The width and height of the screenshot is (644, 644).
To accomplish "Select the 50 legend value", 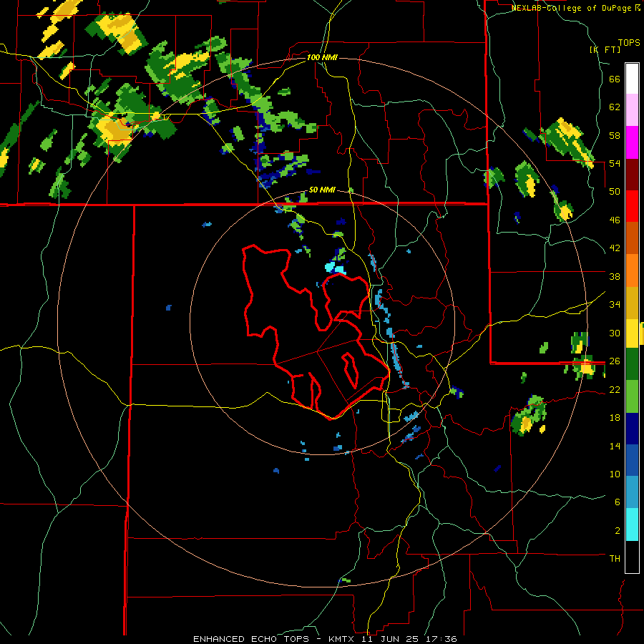I will [615, 191].
